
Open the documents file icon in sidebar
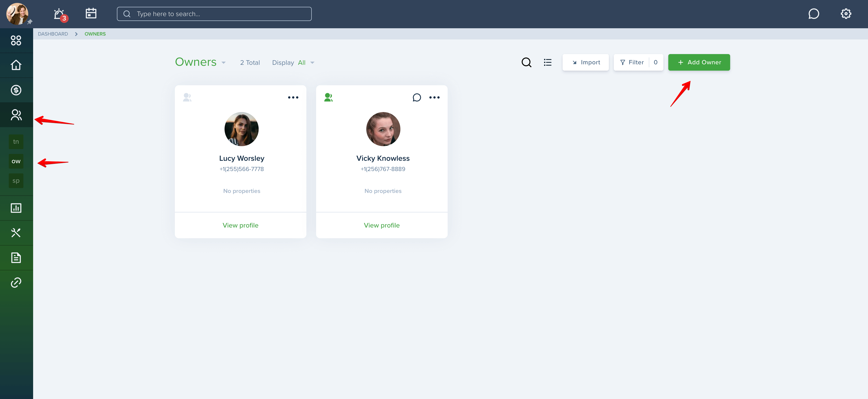[x=16, y=258]
